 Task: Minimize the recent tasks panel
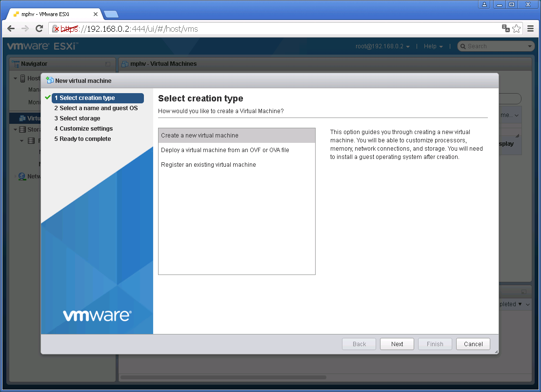[x=524, y=292]
